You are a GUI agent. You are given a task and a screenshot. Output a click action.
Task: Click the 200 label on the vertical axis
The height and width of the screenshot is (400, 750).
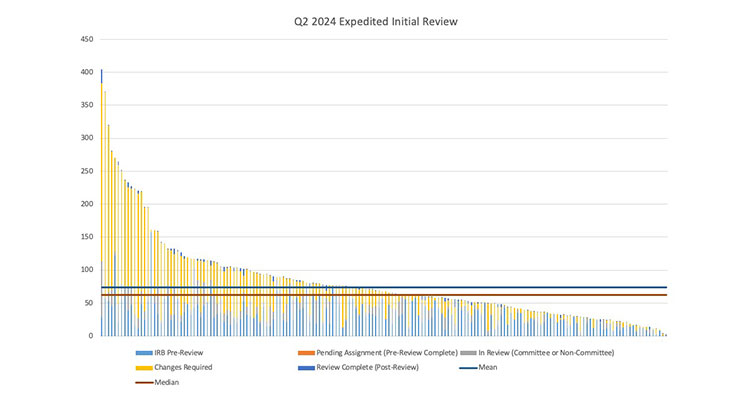(x=87, y=204)
